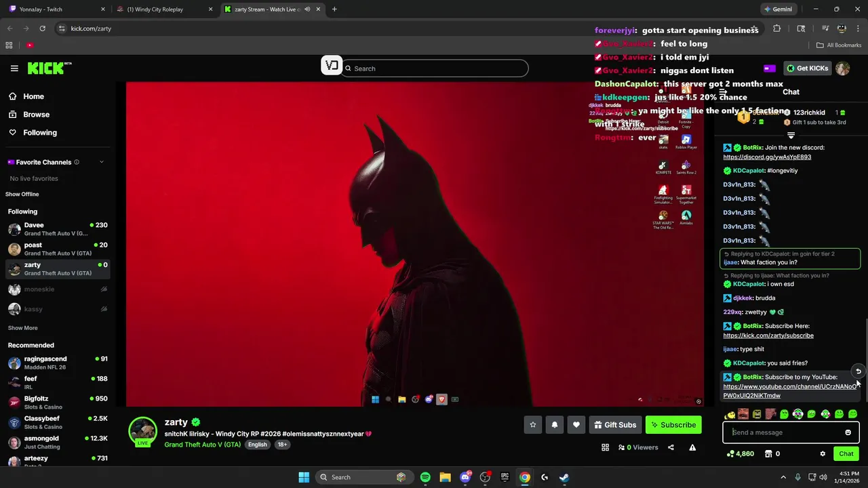Screen dimensions: 868x488
Task: Show hidden system tray icons
Action: [783, 477]
